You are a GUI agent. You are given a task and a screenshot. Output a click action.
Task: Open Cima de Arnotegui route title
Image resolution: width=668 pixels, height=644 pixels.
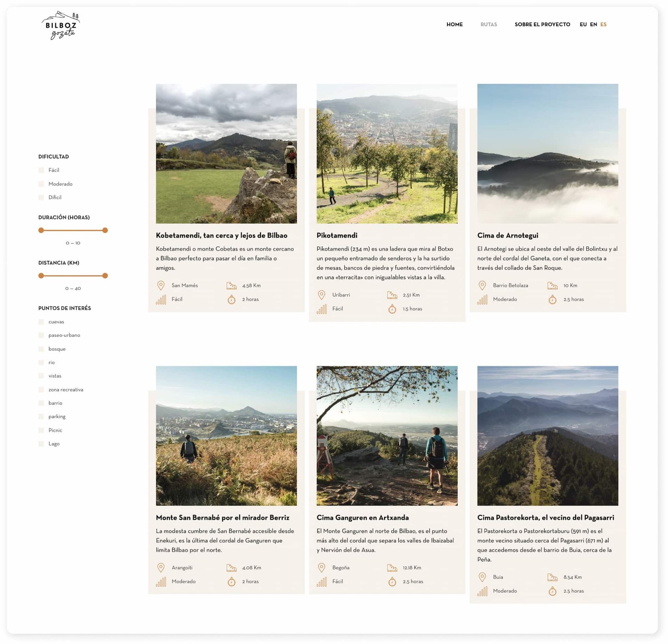(x=508, y=235)
